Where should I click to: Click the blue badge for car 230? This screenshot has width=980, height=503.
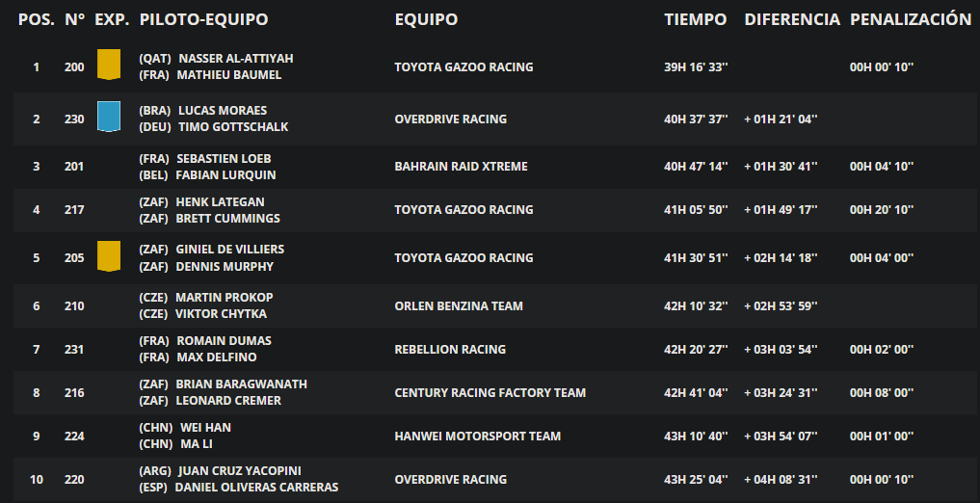click(x=109, y=117)
